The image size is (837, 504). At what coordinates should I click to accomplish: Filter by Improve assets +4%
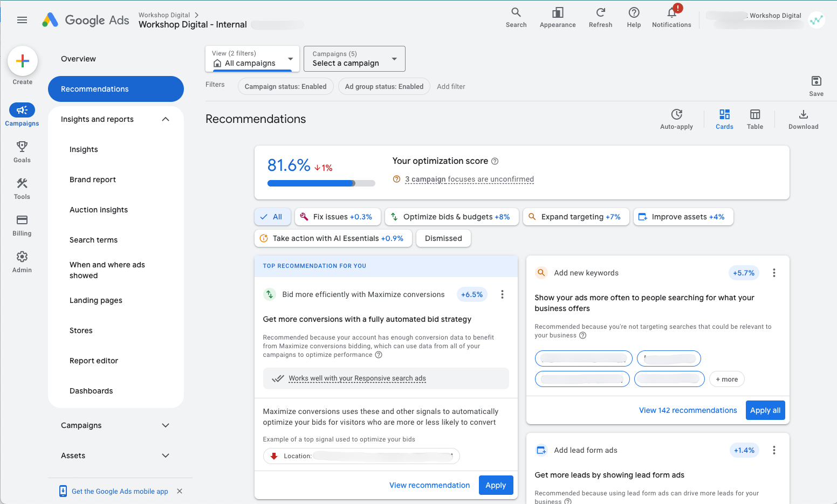click(683, 217)
